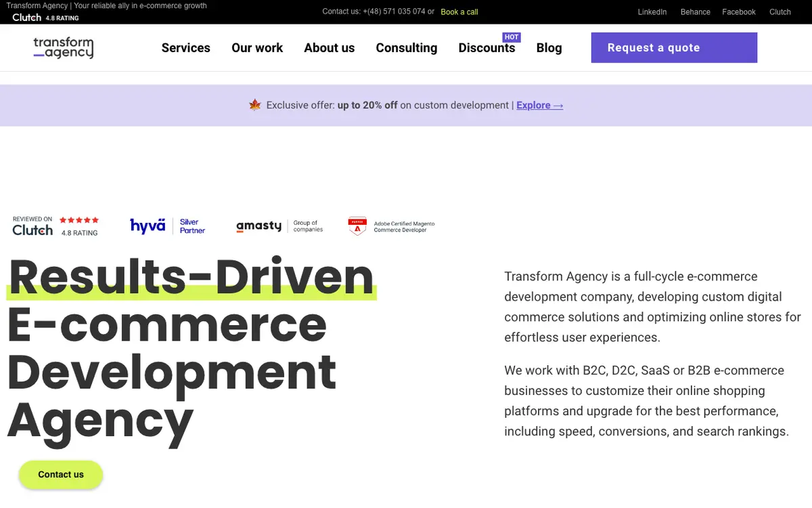The width and height of the screenshot is (812, 508).
Task: Open the Clutch link in top right
Action: point(780,12)
